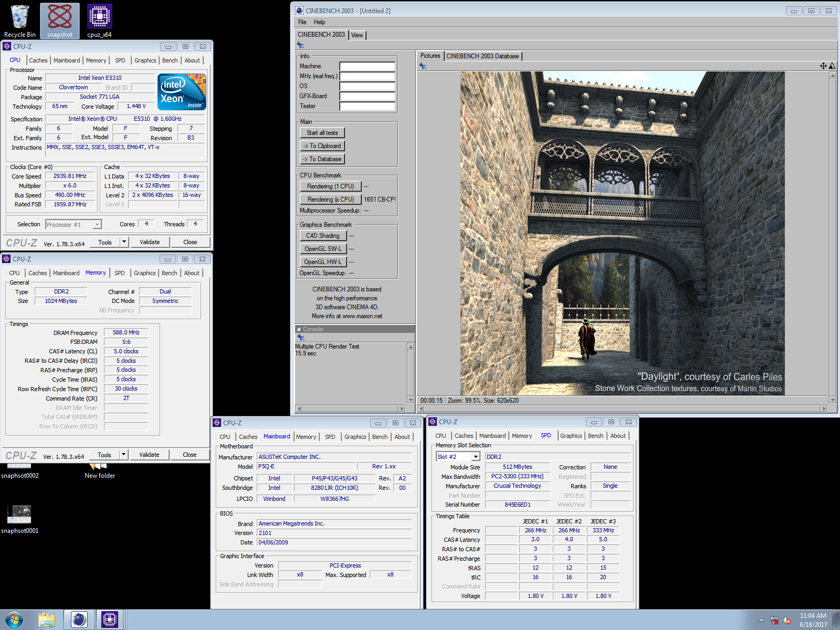Click the 2939.81 MHz core speed value
The height and width of the screenshot is (630, 840).
tap(70, 176)
